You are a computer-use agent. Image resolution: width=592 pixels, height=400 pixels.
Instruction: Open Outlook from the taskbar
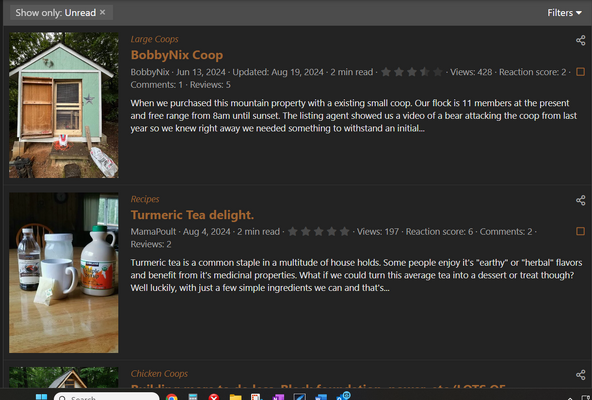point(343,396)
